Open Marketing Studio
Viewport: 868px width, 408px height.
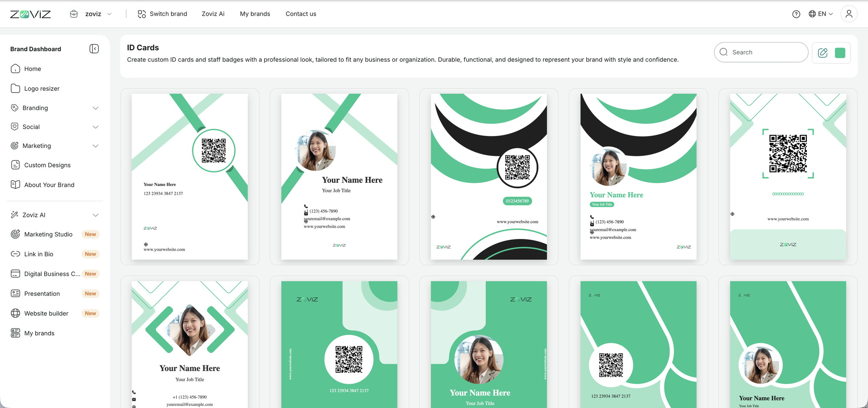[48, 234]
